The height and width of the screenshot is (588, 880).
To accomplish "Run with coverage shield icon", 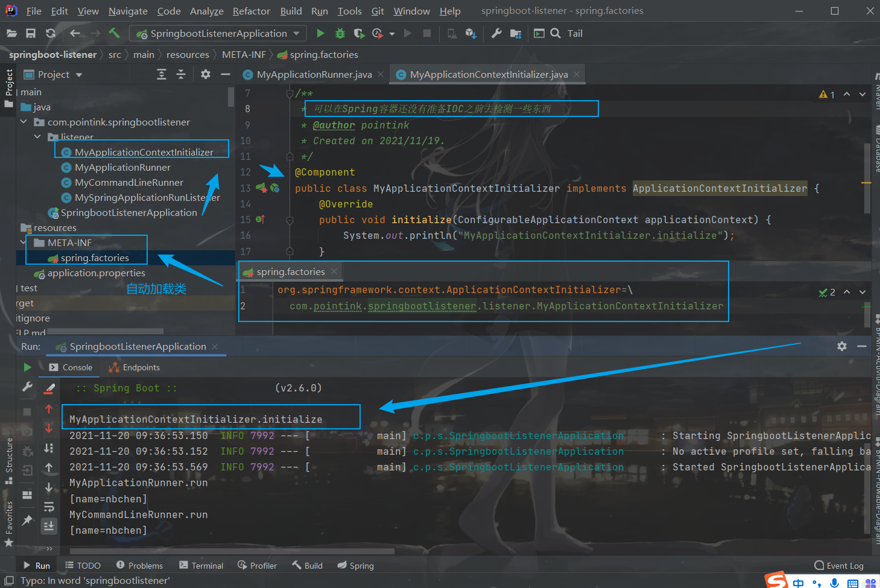I will [x=359, y=34].
